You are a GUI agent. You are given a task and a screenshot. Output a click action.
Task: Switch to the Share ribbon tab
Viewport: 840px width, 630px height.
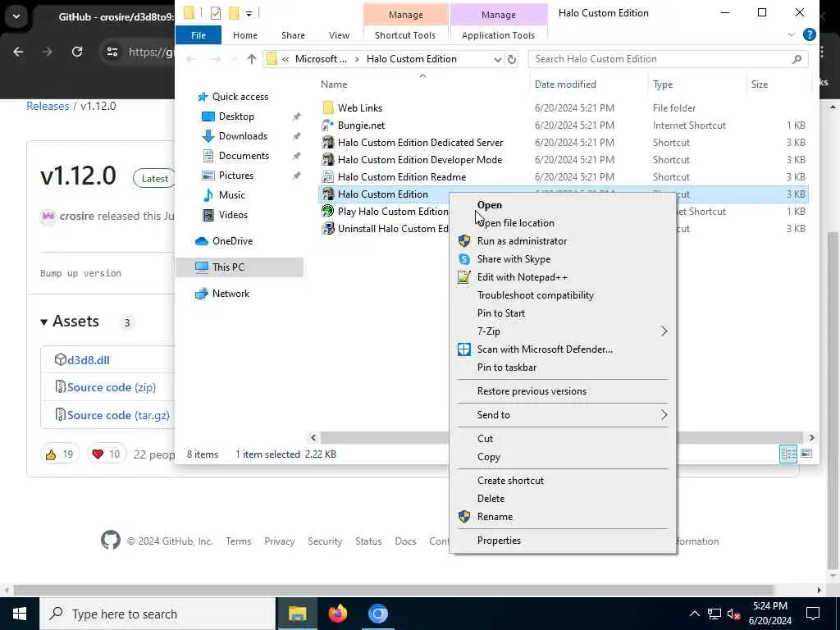(x=293, y=34)
